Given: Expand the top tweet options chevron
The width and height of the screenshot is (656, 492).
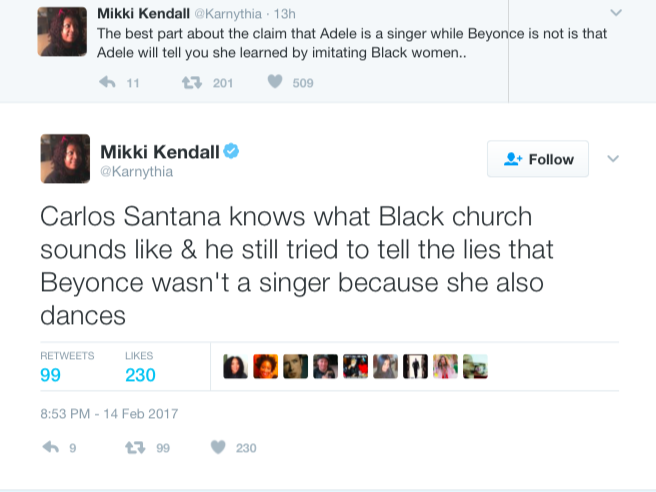Looking at the screenshot, I should click(x=615, y=13).
